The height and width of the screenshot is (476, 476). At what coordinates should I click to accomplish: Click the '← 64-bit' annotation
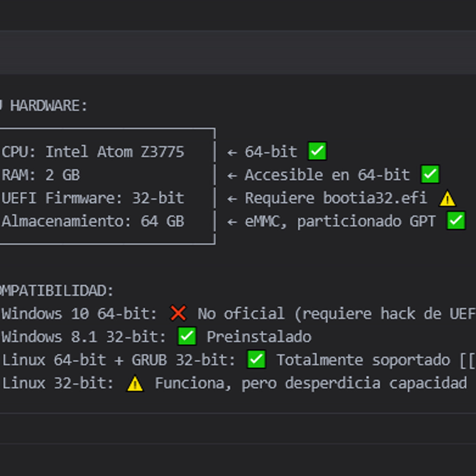[x=262, y=152]
